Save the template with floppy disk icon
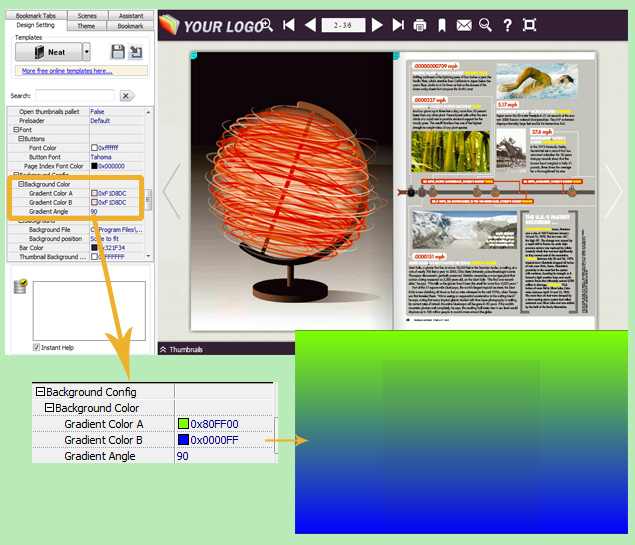 117,52
